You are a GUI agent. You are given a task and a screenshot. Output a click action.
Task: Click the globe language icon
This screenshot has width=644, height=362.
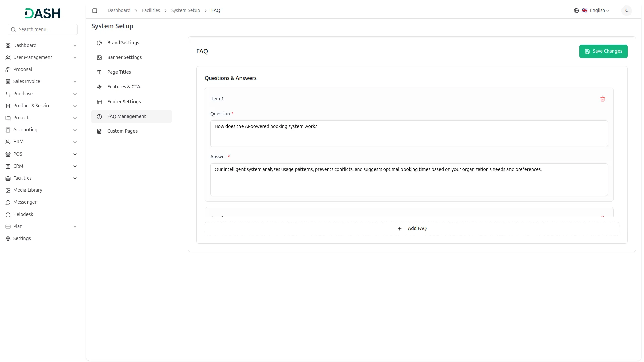point(576,11)
